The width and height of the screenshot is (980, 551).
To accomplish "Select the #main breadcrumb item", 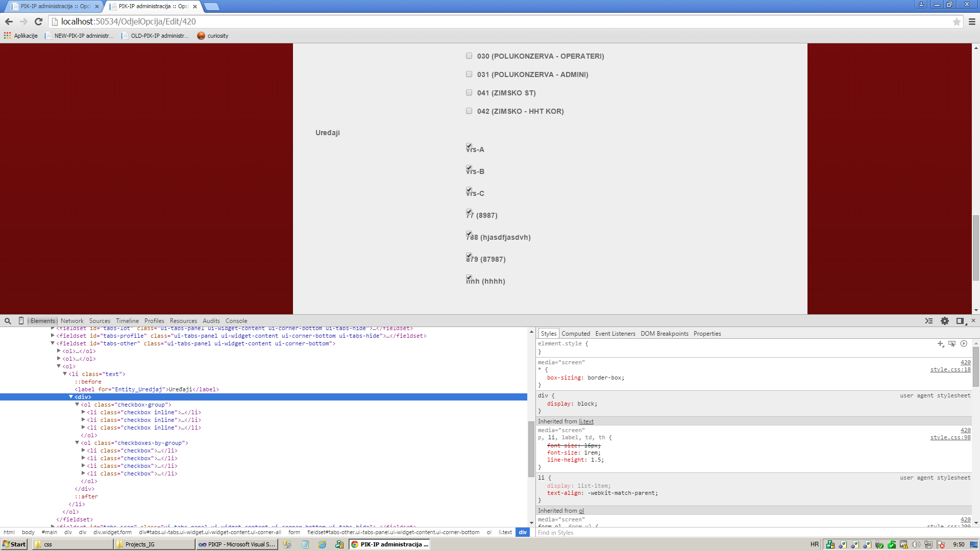I will tap(50, 532).
